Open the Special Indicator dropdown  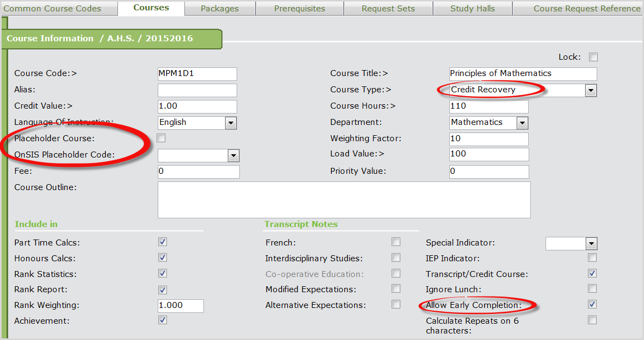[x=591, y=243]
